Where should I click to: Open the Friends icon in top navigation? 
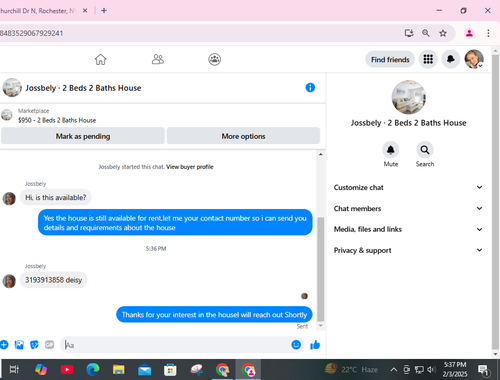point(158,59)
